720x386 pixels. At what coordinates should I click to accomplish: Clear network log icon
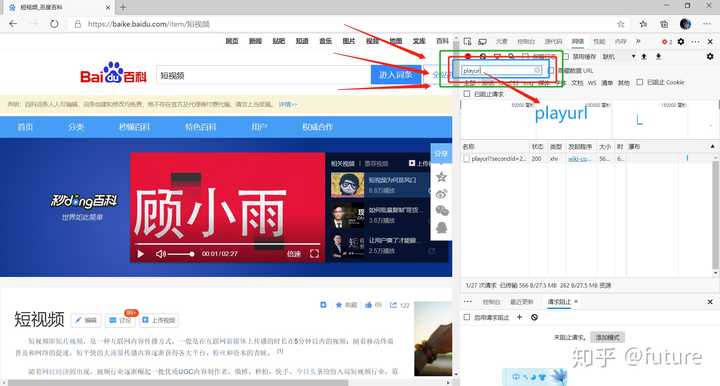483,56
